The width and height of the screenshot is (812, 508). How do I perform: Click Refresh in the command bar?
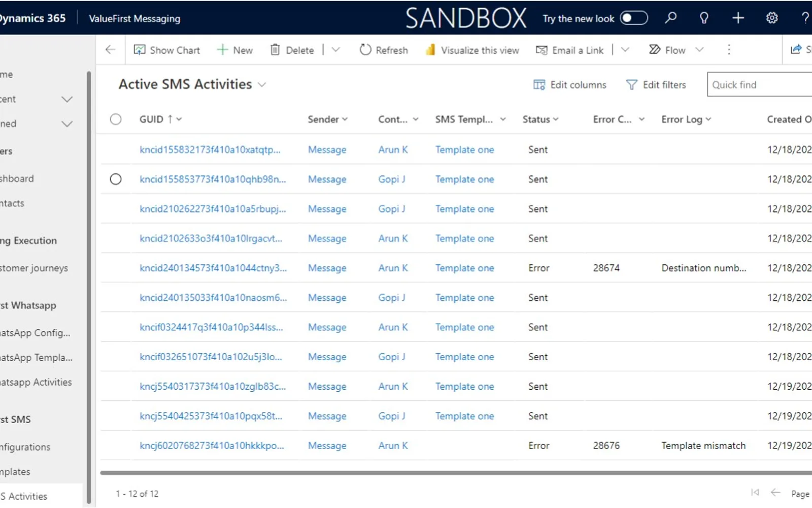384,50
